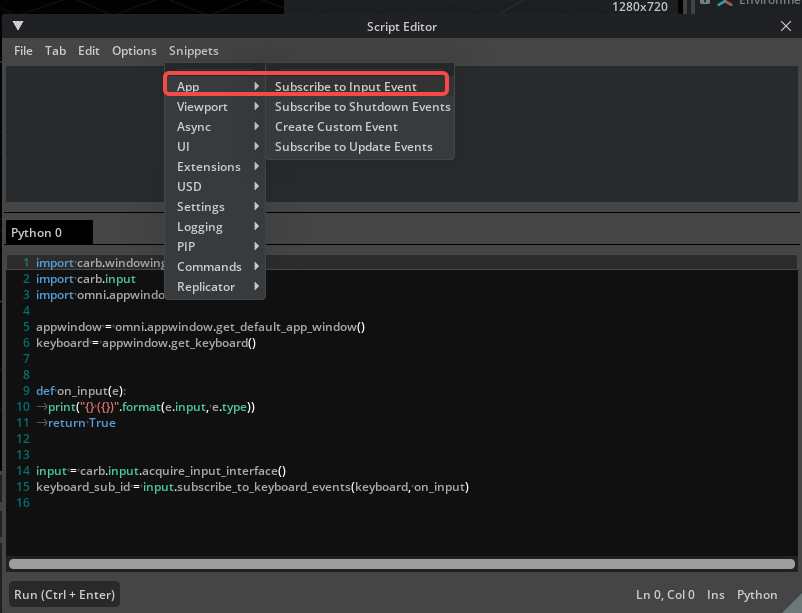Expand the Settings snippets submenu

(x=215, y=206)
